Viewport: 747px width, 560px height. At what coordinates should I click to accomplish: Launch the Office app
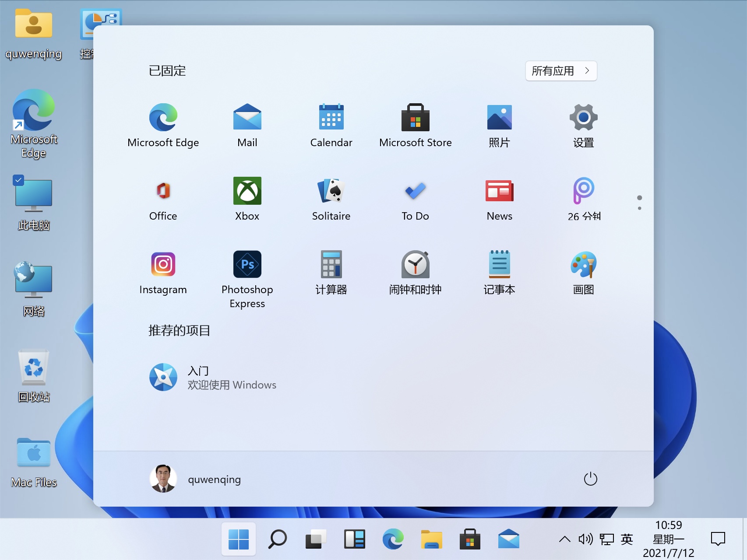[163, 199]
